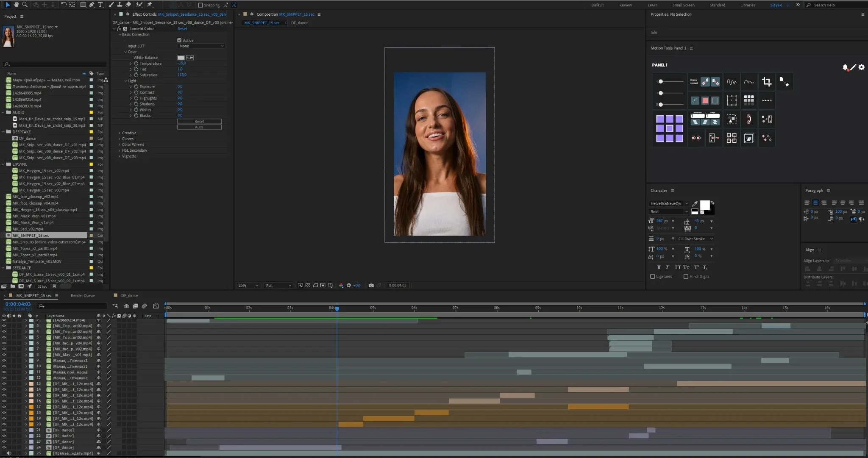The image size is (868, 458).
Task: Select the Pen tool
Action: click(92, 5)
